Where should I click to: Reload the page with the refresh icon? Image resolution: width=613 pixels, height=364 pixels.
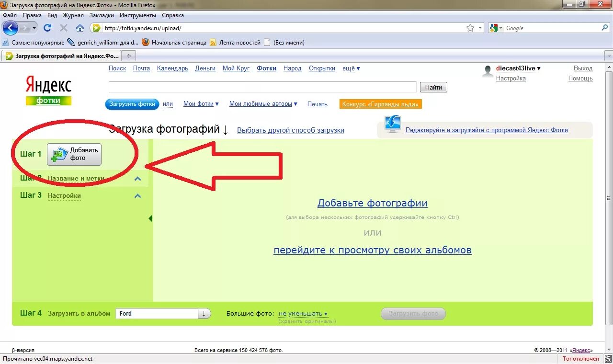click(47, 28)
